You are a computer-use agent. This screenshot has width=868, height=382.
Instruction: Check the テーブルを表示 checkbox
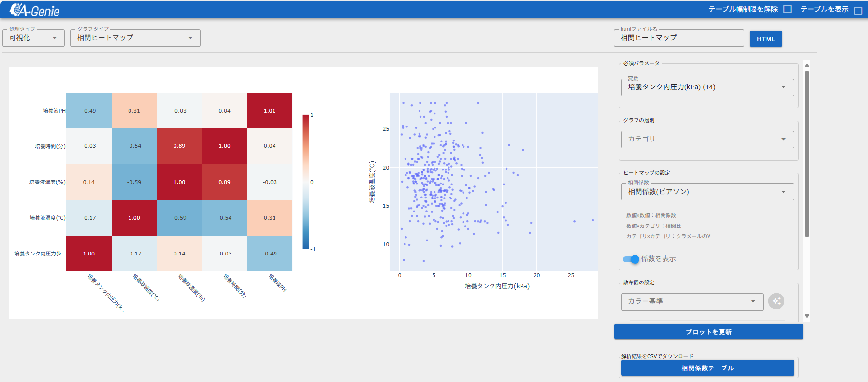[858, 11]
